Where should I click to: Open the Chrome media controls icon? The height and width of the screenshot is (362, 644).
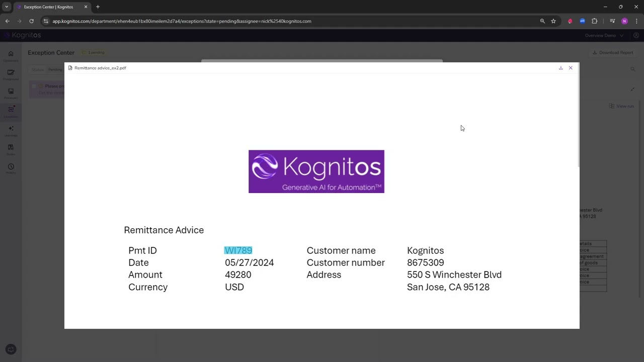click(612, 21)
